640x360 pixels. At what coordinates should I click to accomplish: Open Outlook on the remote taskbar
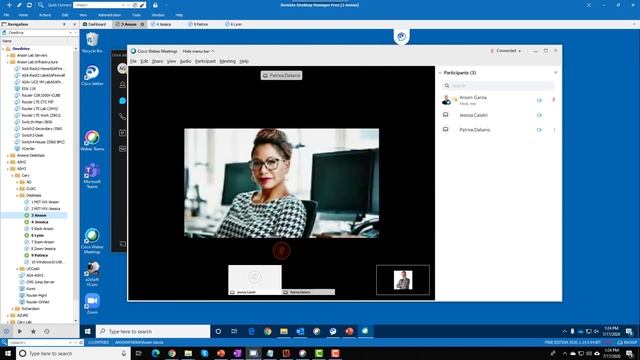click(300, 331)
